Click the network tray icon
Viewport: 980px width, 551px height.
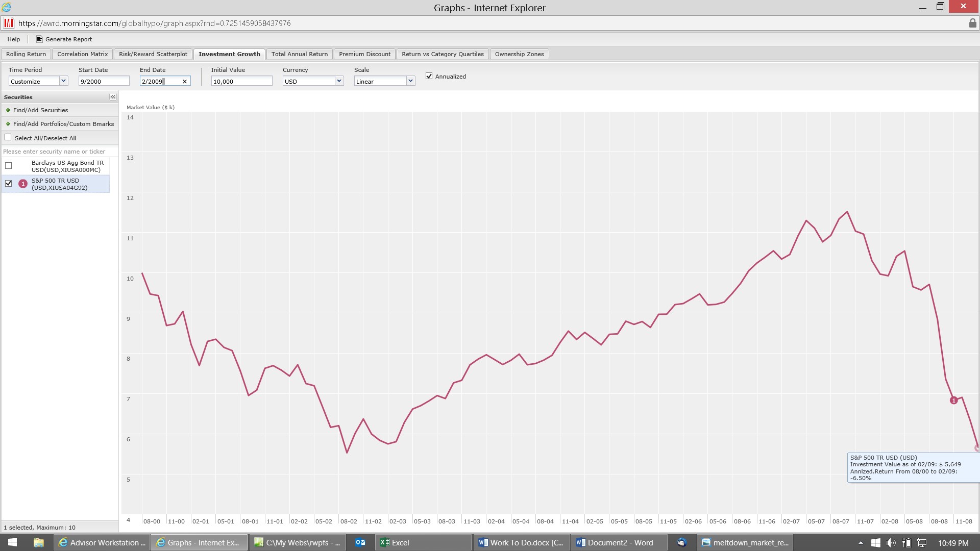click(x=922, y=543)
